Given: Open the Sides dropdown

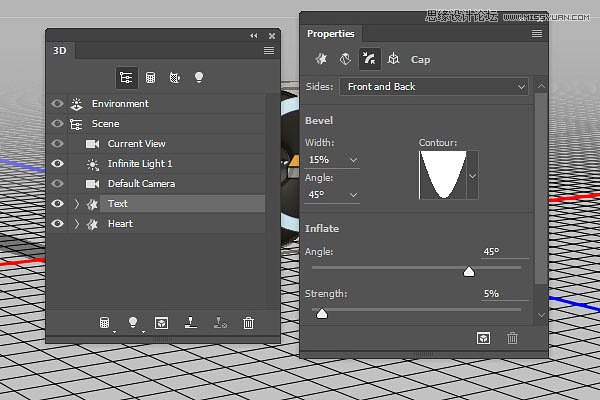Looking at the screenshot, I should tap(434, 87).
